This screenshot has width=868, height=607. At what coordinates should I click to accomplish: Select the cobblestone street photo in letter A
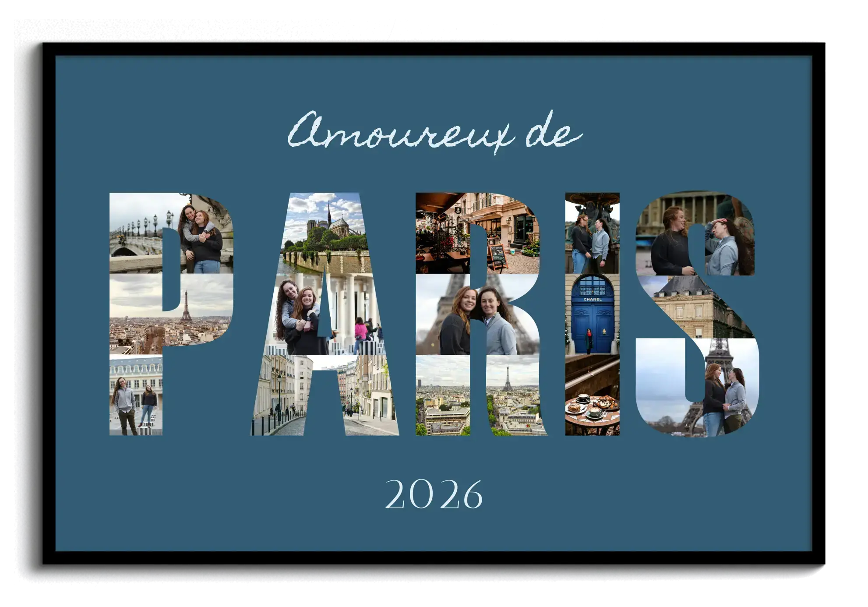pos(325,395)
